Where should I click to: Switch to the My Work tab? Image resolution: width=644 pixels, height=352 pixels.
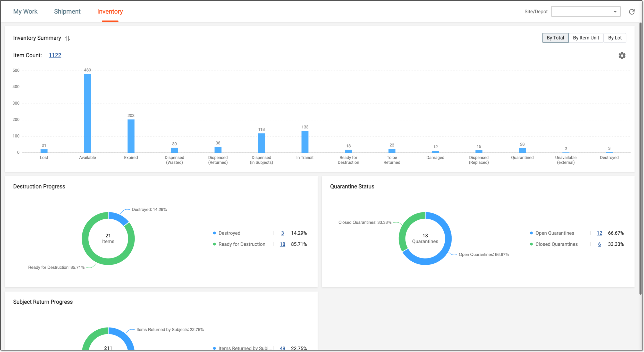(25, 12)
